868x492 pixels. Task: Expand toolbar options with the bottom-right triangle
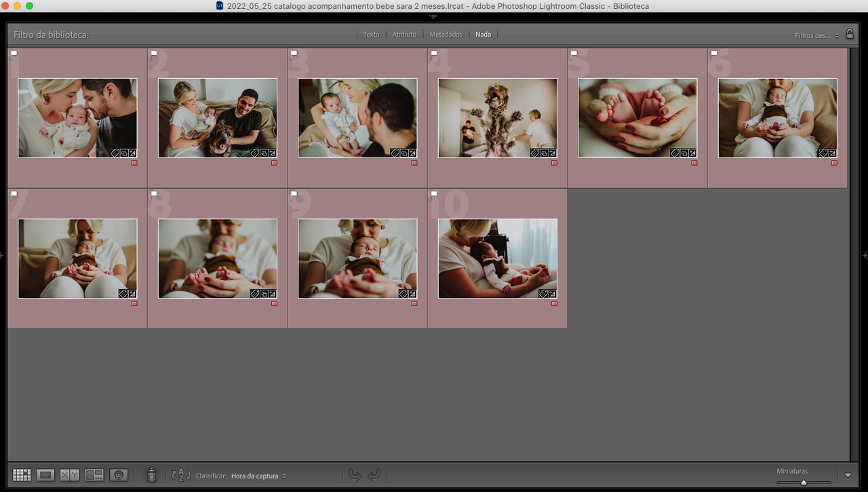(848, 475)
